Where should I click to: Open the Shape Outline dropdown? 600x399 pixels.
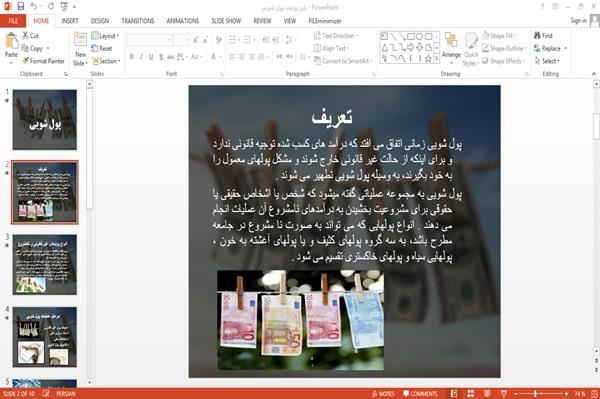(x=504, y=48)
